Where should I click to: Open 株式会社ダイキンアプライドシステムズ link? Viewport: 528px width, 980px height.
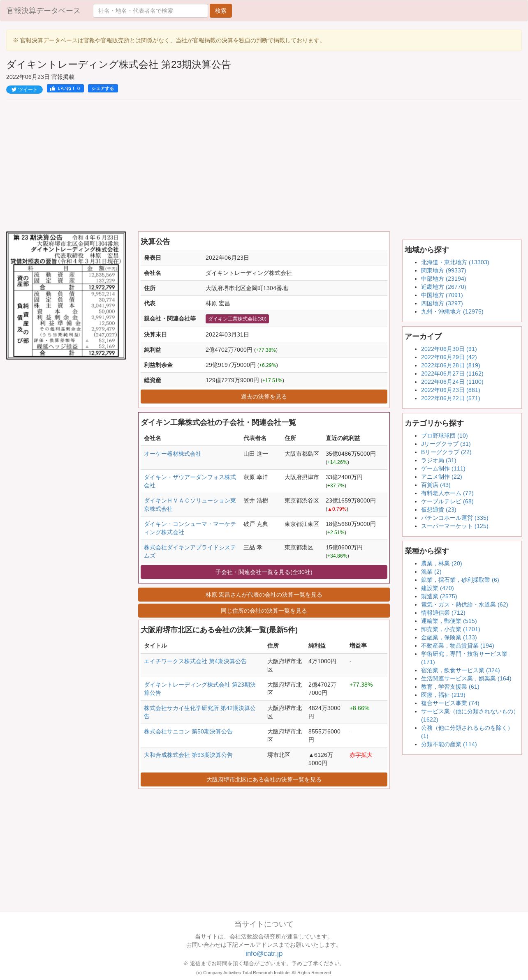click(x=190, y=551)
